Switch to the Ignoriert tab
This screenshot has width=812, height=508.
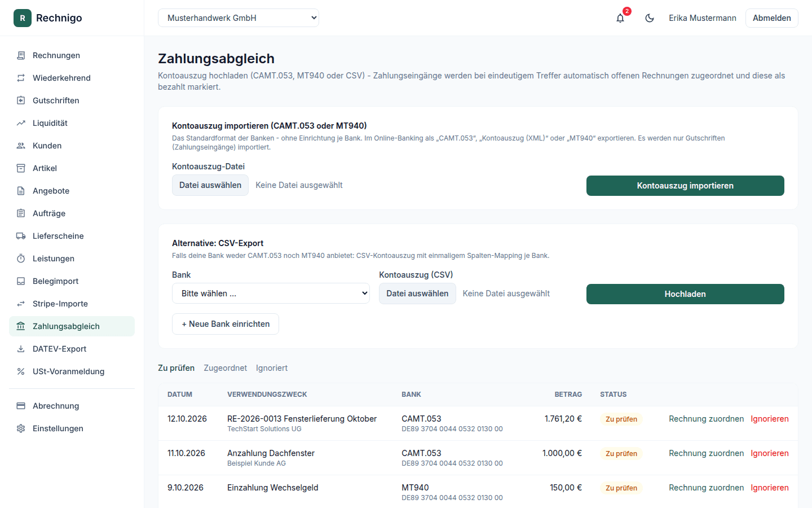tap(272, 368)
